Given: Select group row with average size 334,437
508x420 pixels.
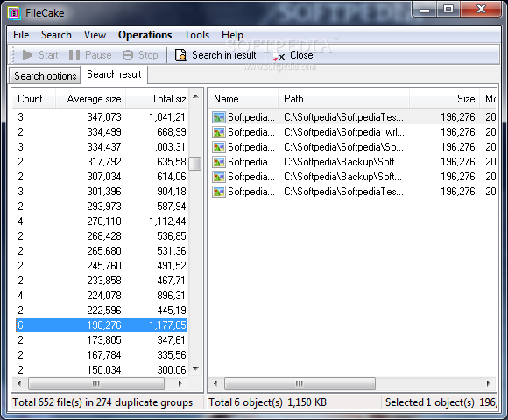Looking at the screenshot, I should tap(102, 147).
